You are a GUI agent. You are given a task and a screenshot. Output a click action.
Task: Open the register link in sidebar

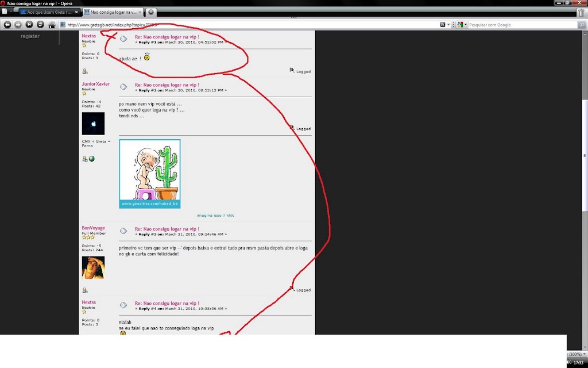[30, 36]
